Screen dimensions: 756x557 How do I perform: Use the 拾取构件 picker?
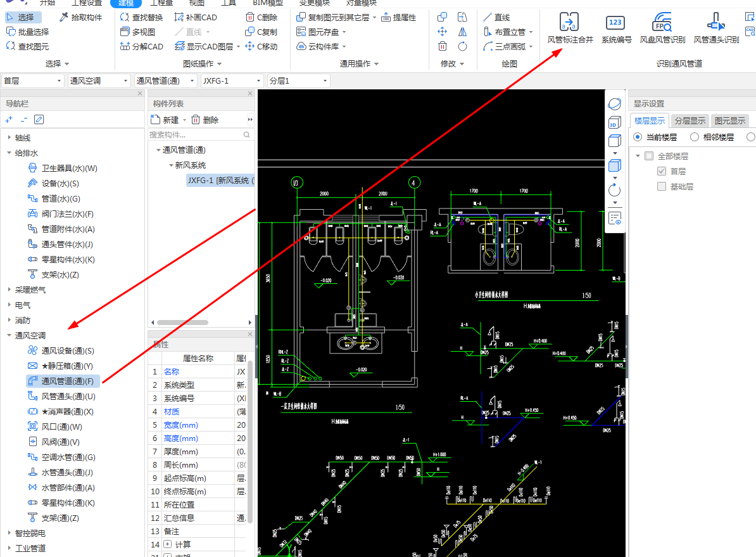click(x=80, y=17)
